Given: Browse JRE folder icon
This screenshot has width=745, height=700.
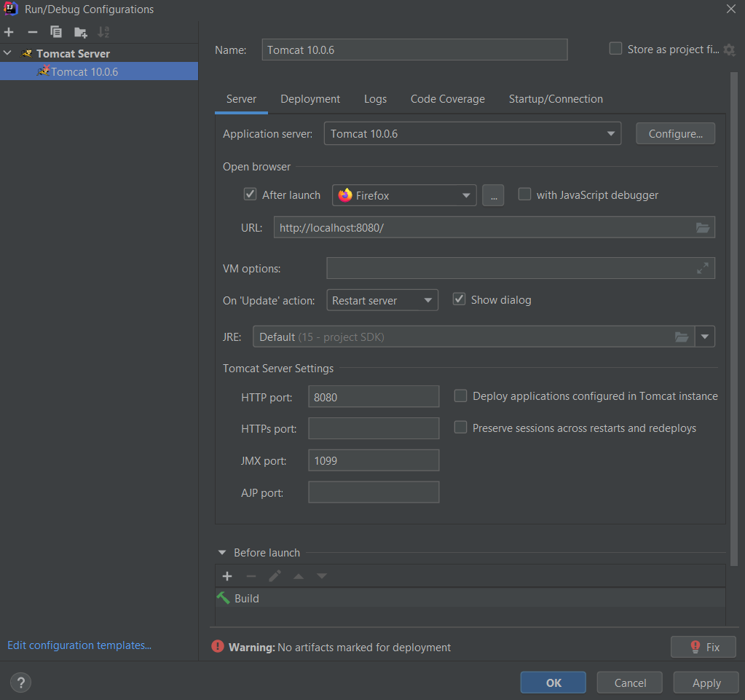Looking at the screenshot, I should pos(682,337).
